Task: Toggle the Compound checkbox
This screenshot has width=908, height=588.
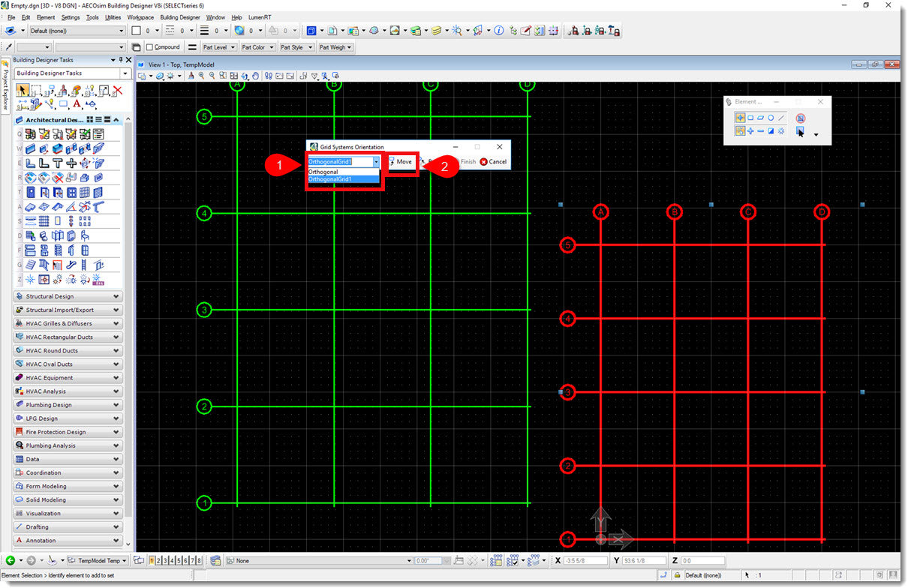Action: (150, 47)
